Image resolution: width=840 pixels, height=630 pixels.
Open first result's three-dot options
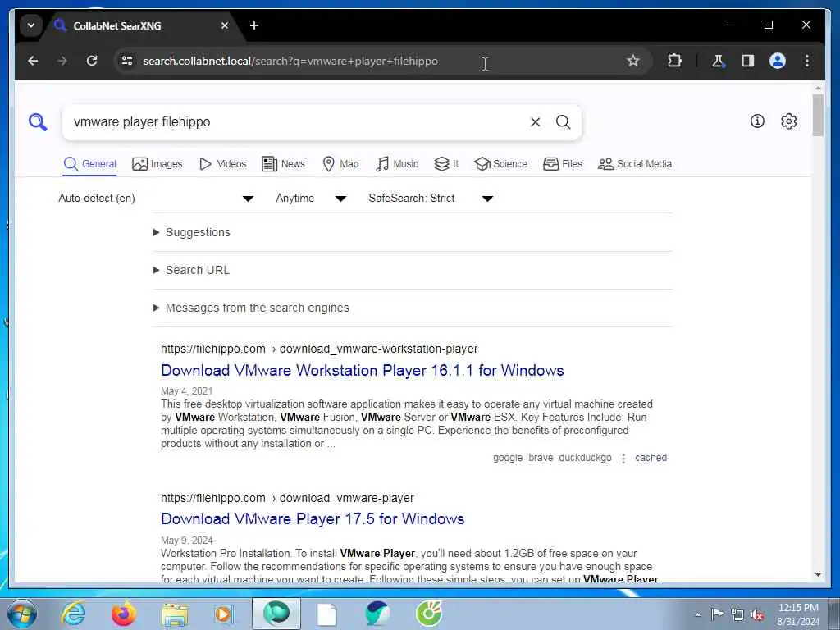(623, 458)
